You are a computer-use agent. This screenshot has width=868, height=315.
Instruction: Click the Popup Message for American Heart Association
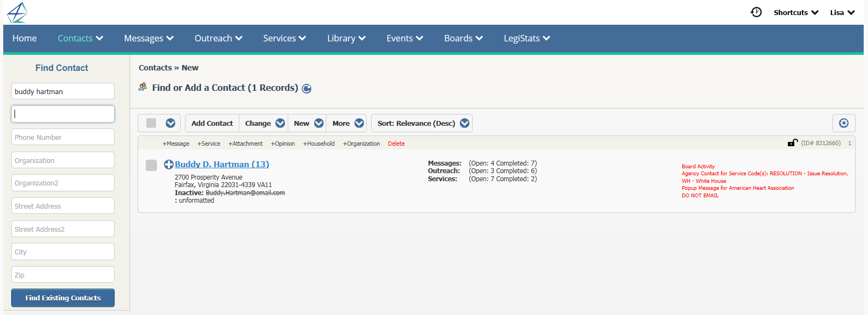(x=738, y=188)
